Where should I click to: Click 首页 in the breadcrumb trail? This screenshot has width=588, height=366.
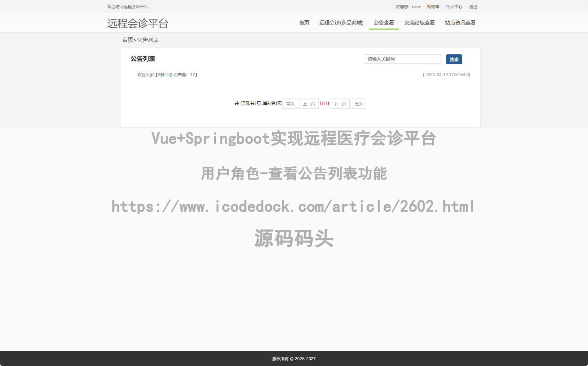(x=128, y=40)
